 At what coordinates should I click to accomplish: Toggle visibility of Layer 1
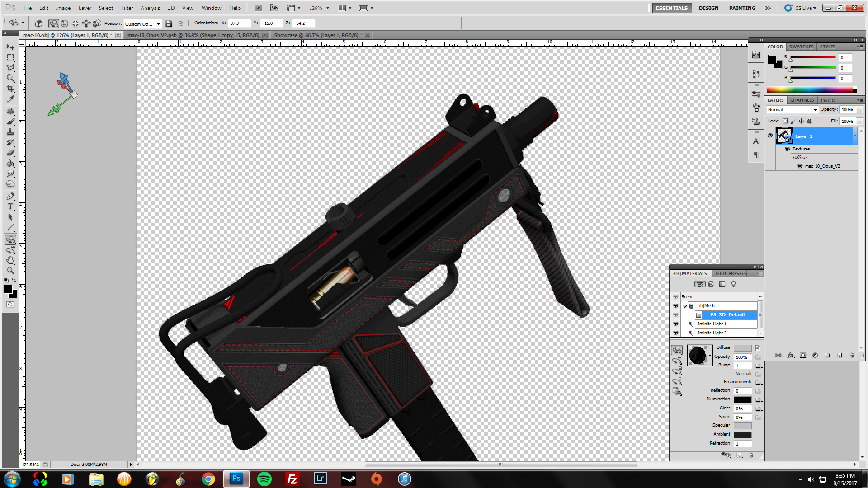tap(770, 136)
